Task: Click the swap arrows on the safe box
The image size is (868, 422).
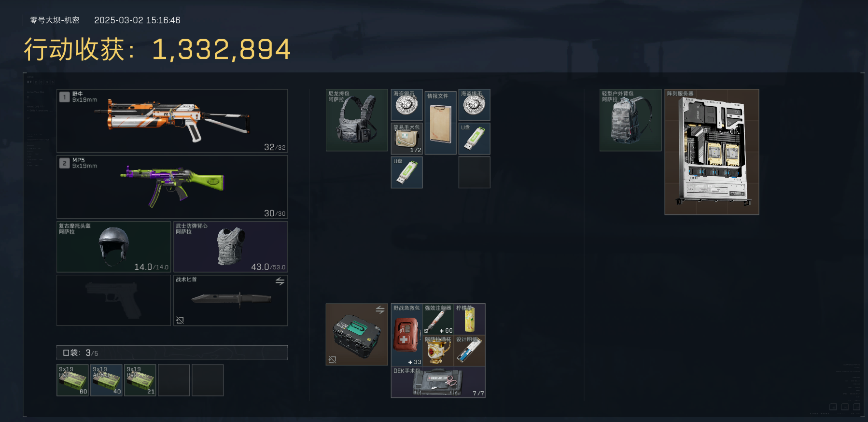Action: click(x=380, y=309)
